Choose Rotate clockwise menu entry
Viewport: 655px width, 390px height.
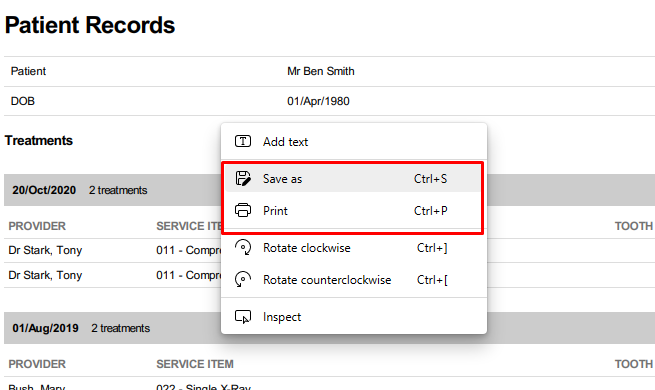[354, 248]
